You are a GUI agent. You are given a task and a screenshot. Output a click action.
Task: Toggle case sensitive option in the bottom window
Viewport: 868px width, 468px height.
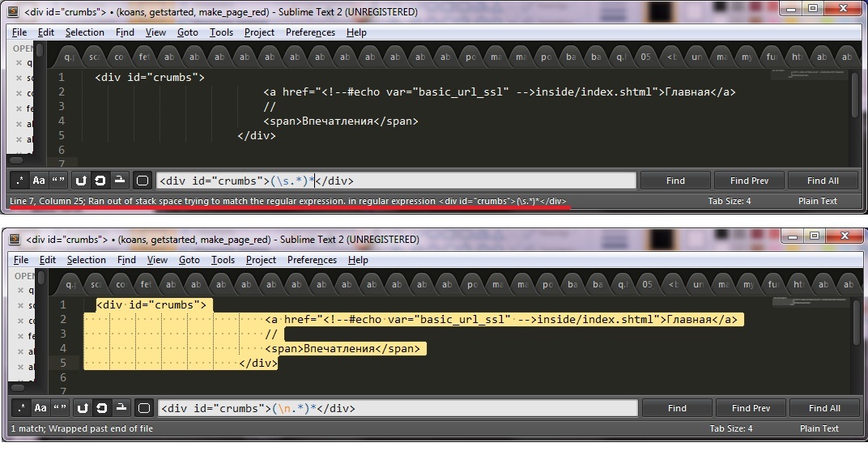click(x=40, y=408)
